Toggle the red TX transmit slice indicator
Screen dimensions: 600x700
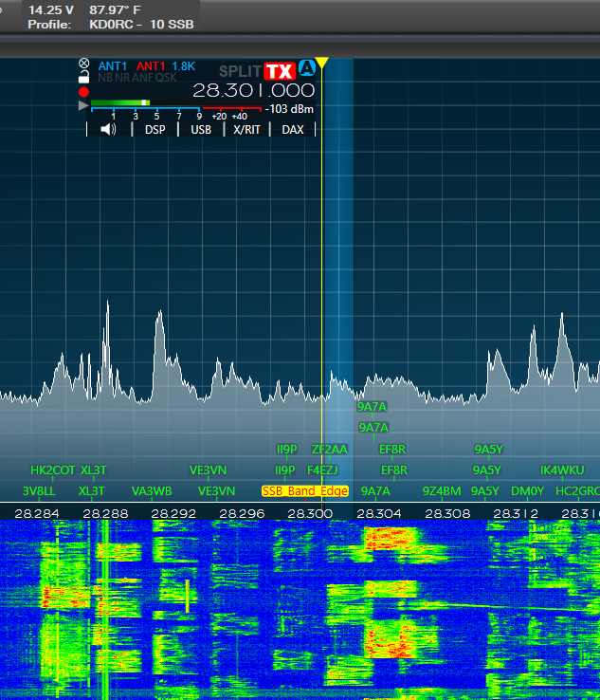tap(280, 71)
